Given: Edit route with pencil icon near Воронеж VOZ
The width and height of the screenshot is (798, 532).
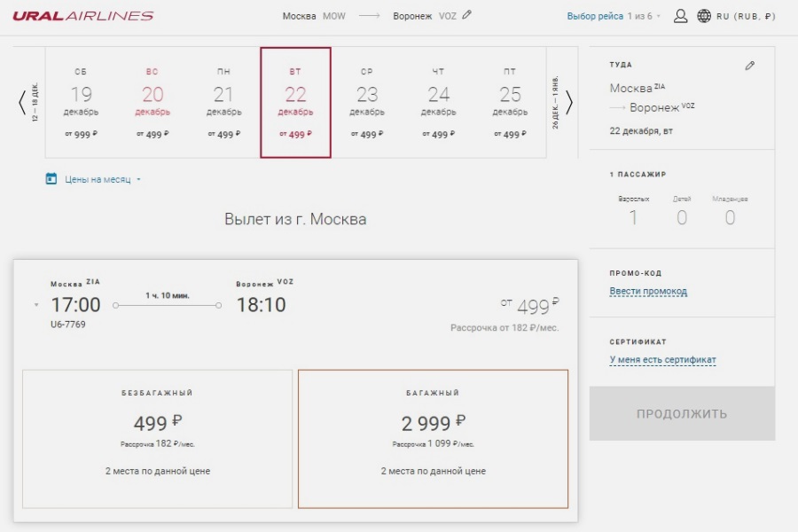Looking at the screenshot, I should (x=467, y=15).
